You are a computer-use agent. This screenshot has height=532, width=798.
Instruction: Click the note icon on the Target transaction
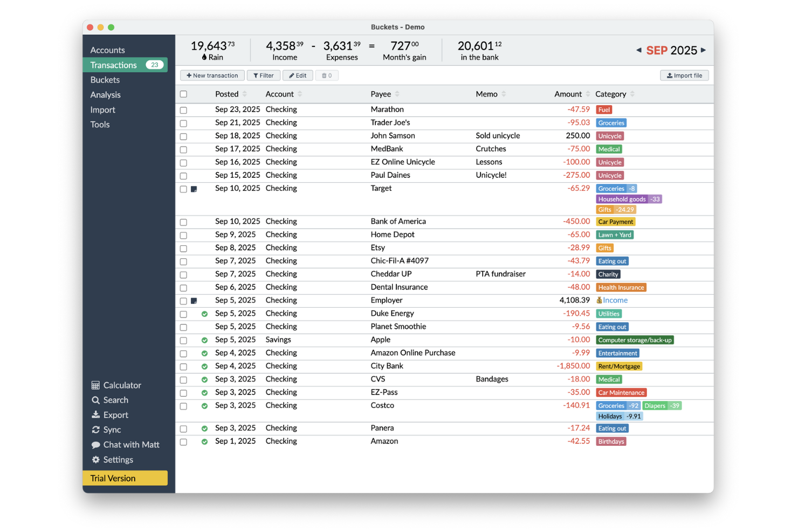[x=195, y=189]
